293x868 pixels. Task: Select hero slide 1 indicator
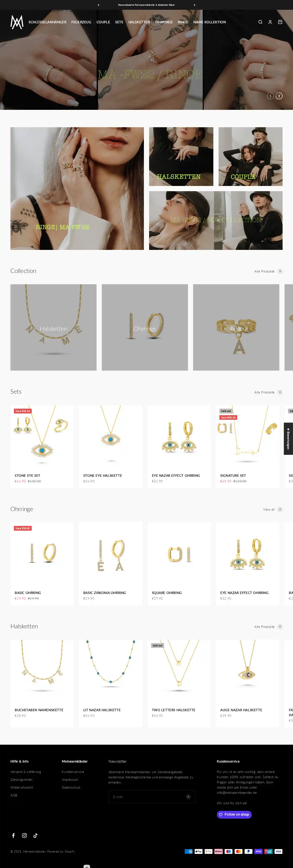[270, 96]
